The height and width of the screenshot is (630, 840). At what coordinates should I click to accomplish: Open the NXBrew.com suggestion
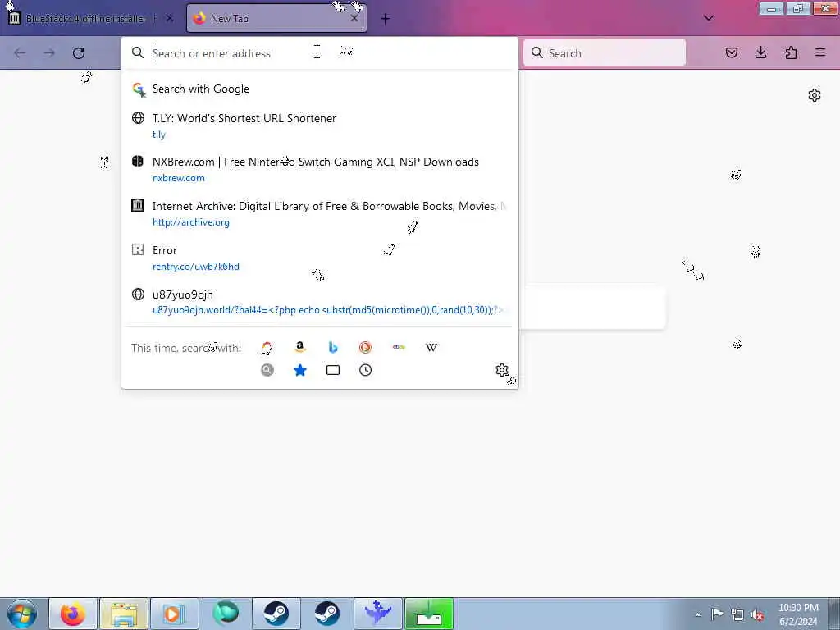click(320, 169)
